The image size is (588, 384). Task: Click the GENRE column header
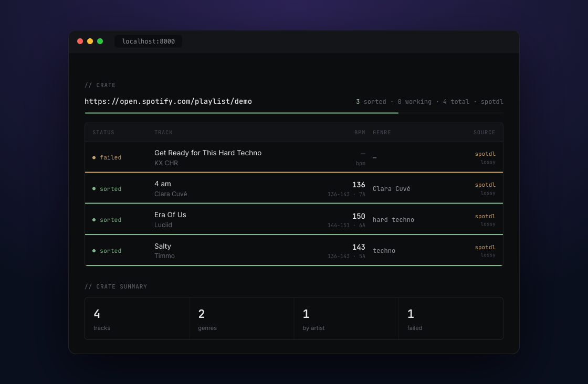click(382, 133)
